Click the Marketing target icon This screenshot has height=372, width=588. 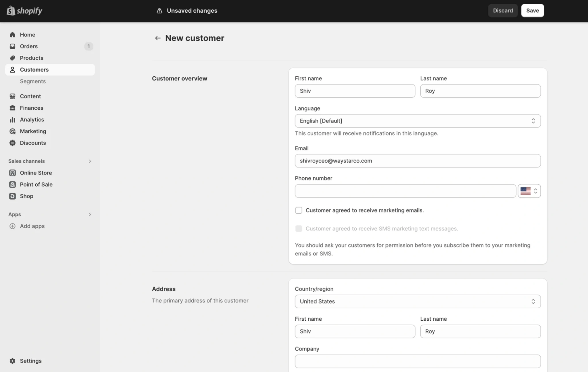12,131
